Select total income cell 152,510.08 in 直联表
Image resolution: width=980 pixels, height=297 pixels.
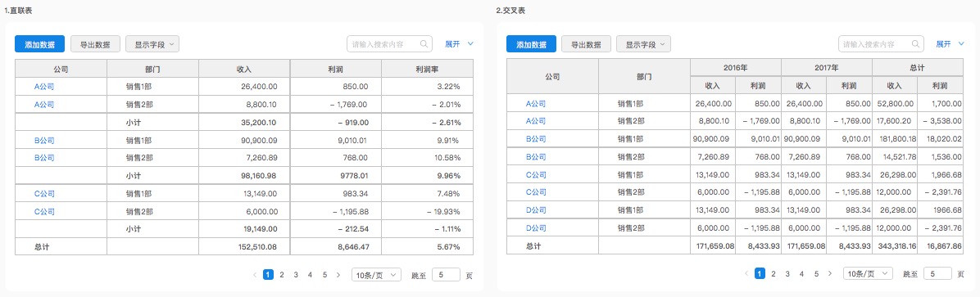coord(244,247)
